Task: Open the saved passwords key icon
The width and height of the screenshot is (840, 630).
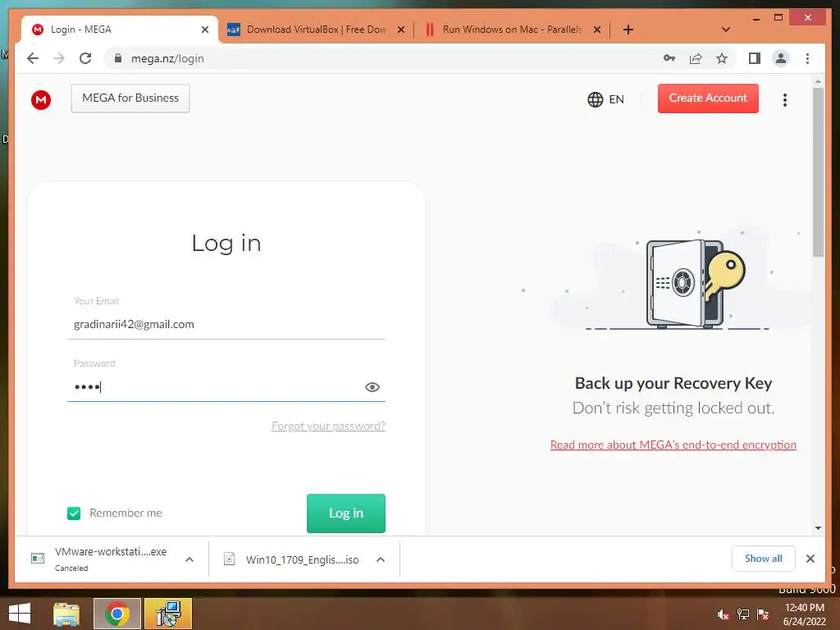Action: coord(669,58)
